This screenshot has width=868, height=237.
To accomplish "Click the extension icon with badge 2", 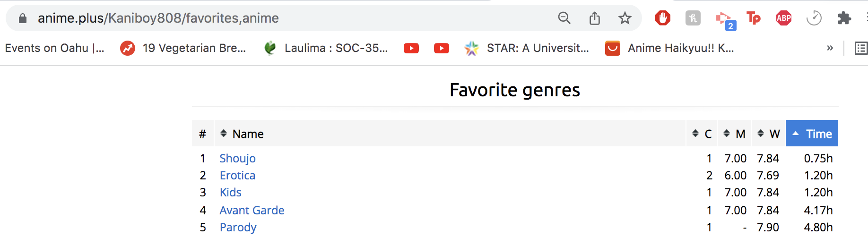I will (724, 19).
